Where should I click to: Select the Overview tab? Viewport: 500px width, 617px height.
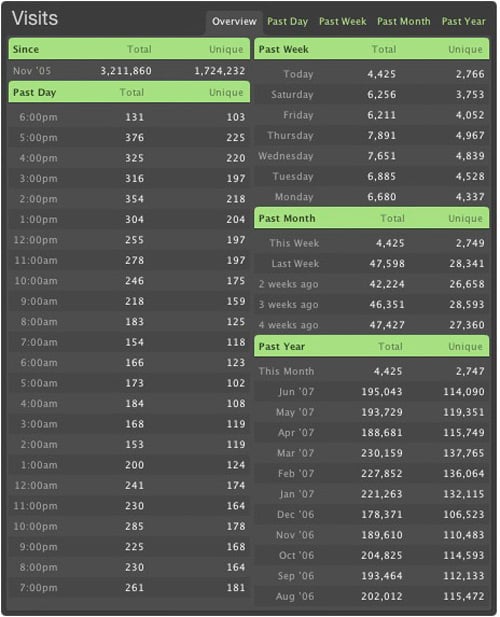coord(234,21)
